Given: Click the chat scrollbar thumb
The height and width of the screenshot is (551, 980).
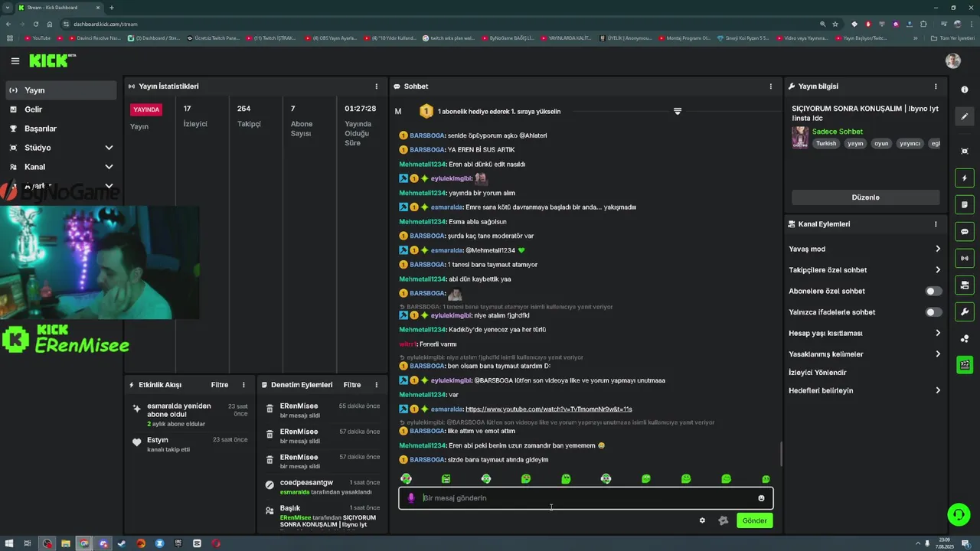Looking at the screenshot, I should (x=781, y=454).
